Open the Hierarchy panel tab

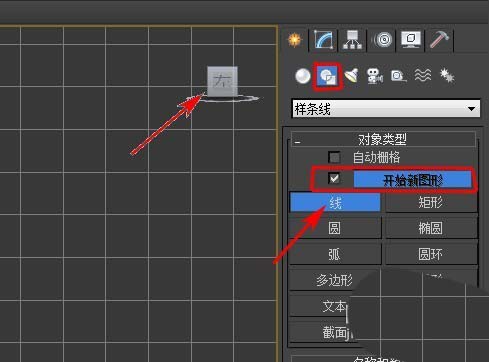(352, 40)
